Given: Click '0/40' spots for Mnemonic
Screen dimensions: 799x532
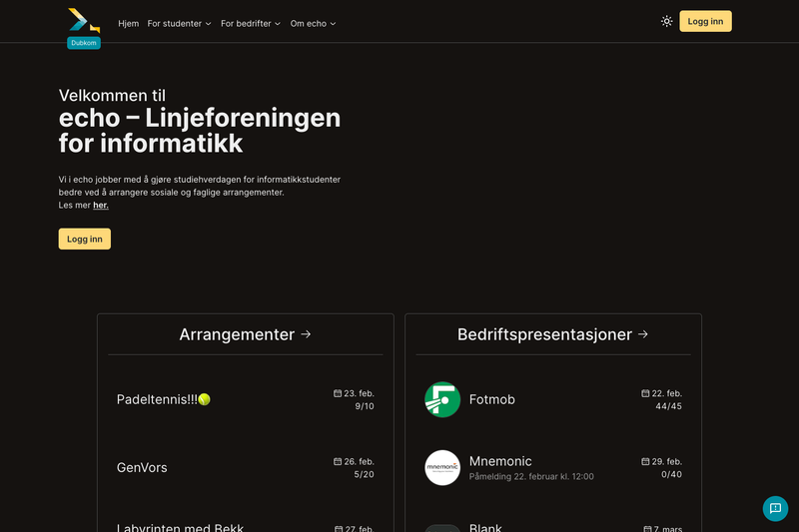Looking at the screenshot, I should (x=671, y=474).
